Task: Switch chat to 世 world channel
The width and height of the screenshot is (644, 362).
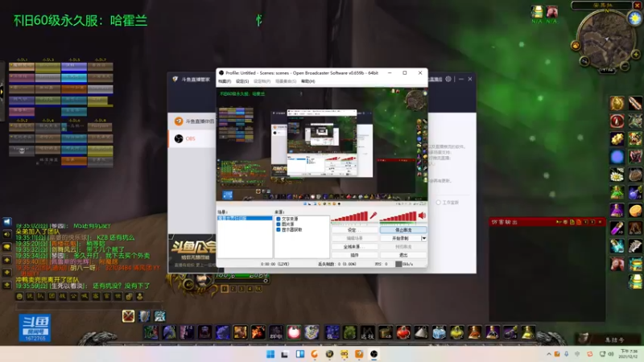Action: coord(118,296)
